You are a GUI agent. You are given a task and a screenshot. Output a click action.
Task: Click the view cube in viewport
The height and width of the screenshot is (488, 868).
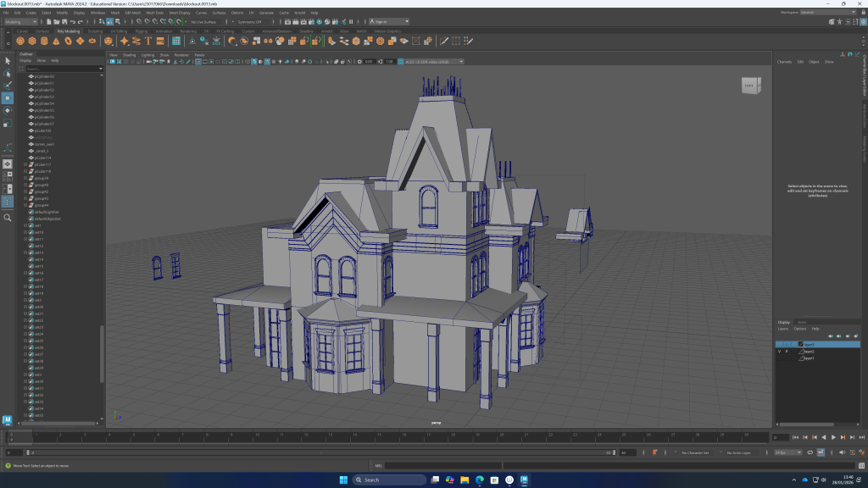click(751, 86)
